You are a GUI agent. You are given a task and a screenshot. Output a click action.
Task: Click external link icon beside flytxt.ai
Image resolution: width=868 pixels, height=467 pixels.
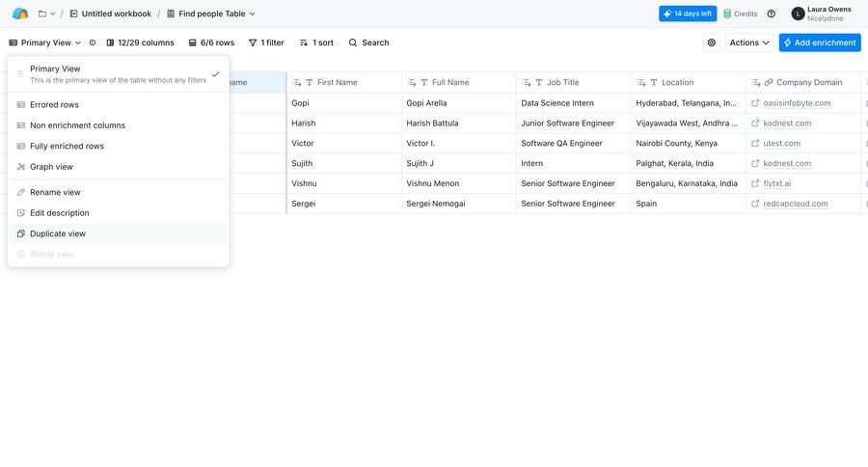[x=755, y=183]
